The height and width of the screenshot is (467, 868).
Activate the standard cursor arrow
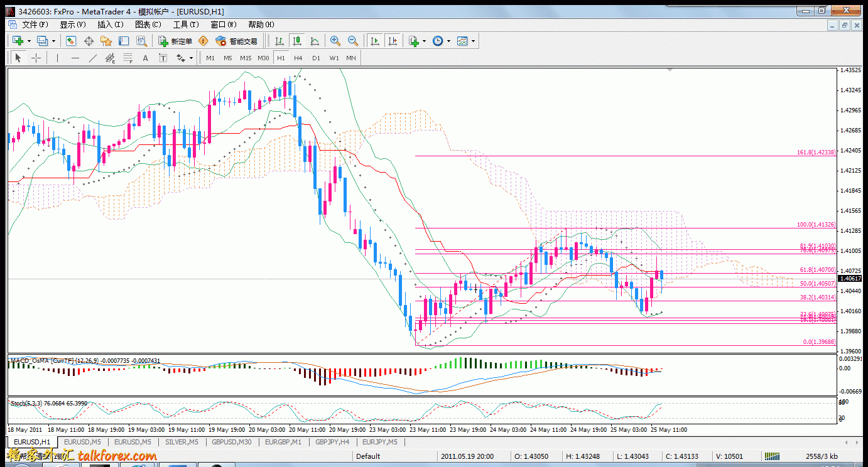click(18, 58)
